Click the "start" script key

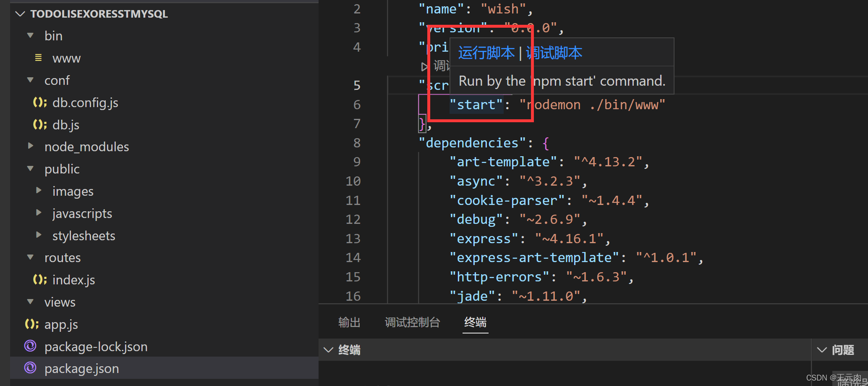[476, 105]
